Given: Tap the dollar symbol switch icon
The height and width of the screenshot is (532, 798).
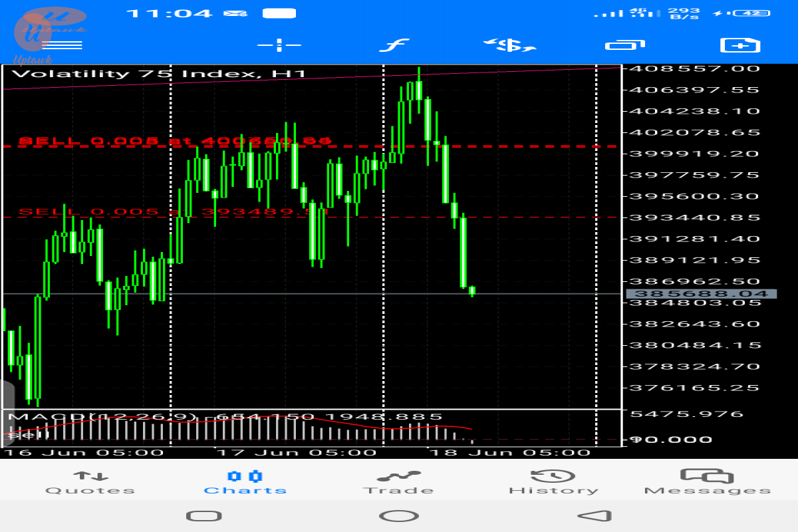Looking at the screenshot, I should tap(509, 45).
